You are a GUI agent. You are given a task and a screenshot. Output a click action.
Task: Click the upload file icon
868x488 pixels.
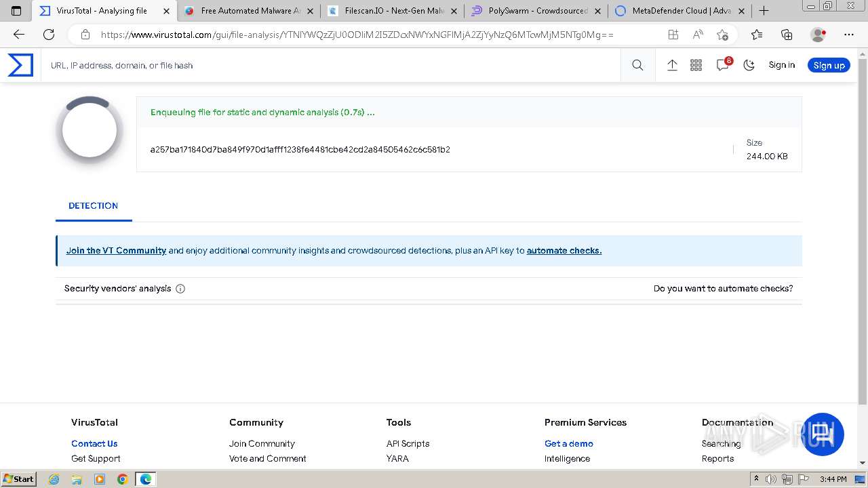pyautogui.click(x=672, y=65)
